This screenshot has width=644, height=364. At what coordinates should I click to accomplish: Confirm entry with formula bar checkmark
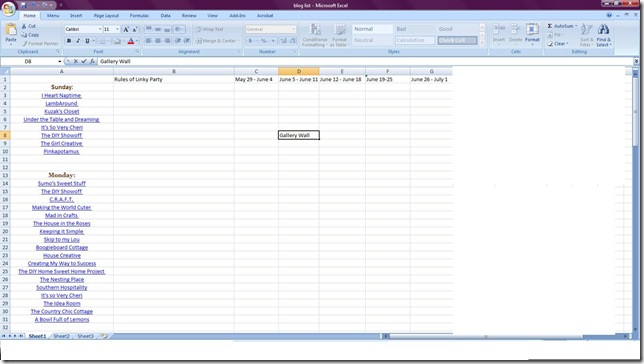tap(84, 61)
